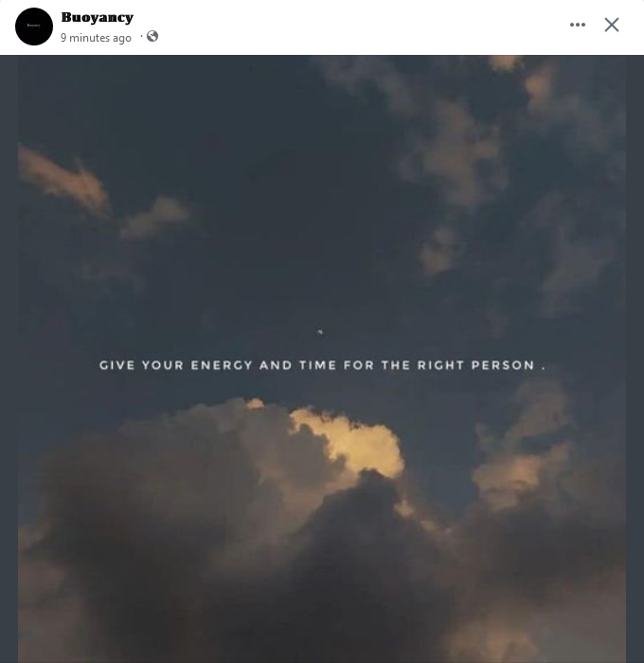Open the "9 minutes ago" timestamp link
The height and width of the screenshot is (663, 644).
pos(96,38)
